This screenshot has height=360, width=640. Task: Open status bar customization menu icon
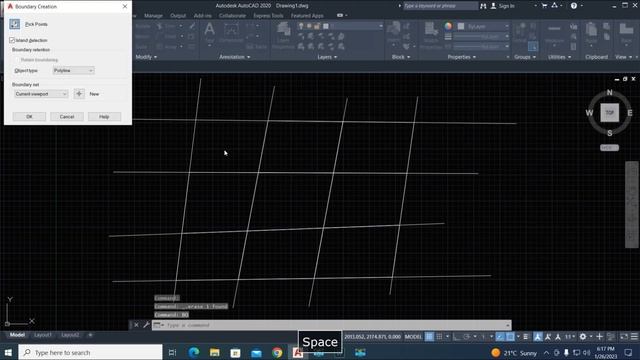(x=634, y=337)
